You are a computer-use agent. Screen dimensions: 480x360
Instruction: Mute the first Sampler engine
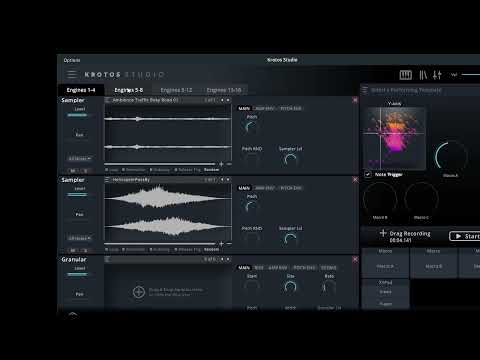pos(73,171)
